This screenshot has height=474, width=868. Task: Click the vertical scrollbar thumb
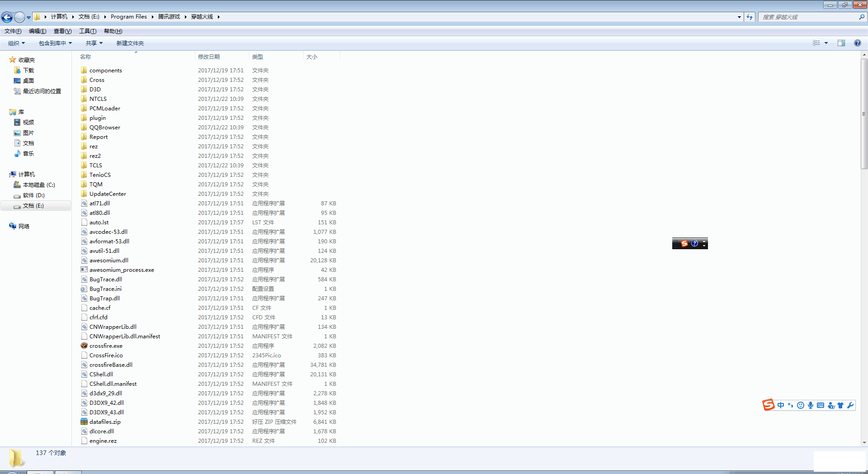pyautogui.click(x=864, y=114)
